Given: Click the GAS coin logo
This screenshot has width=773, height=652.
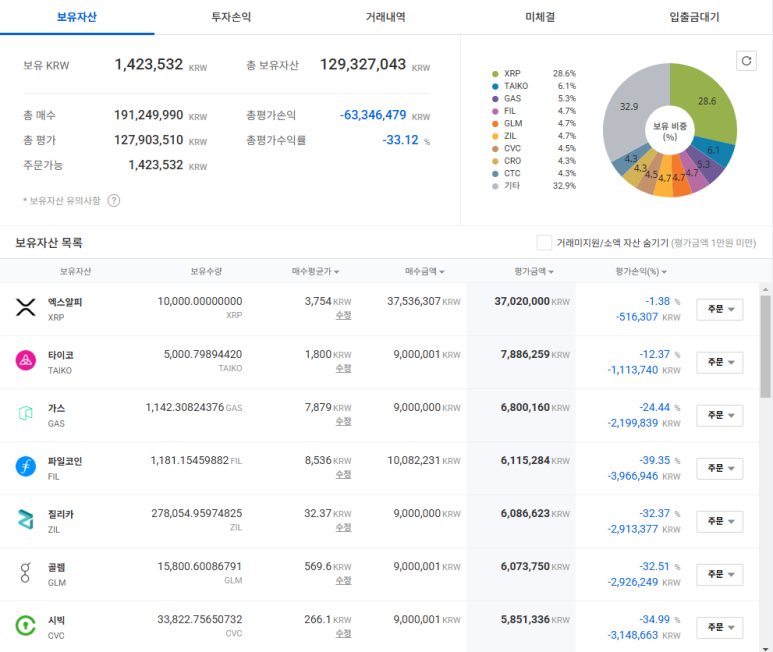Looking at the screenshot, I should click(x=26, y=413).
